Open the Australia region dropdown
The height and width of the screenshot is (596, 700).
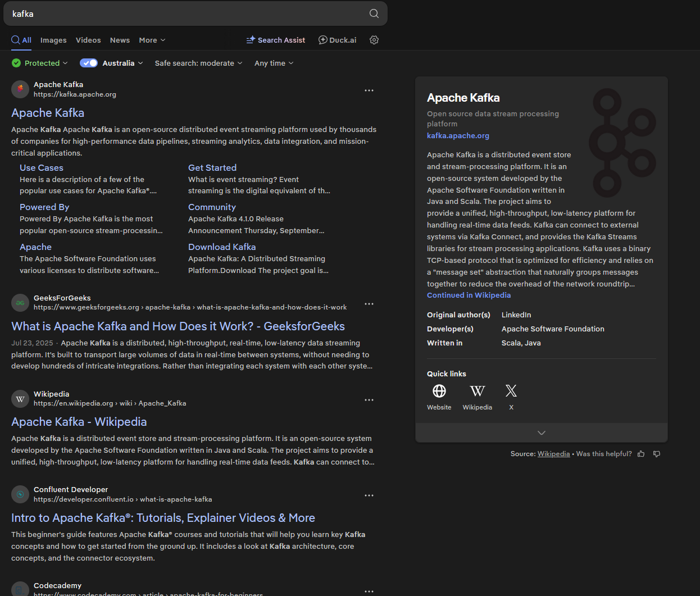[x=123, y=63]
